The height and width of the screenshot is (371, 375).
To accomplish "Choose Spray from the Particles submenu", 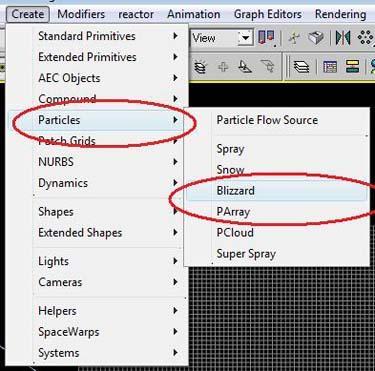I will tap(277, 149).
